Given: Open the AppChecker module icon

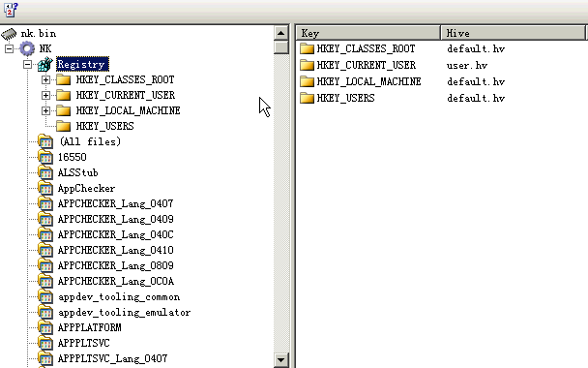Looking at the screenshot, I should point(45,189).
